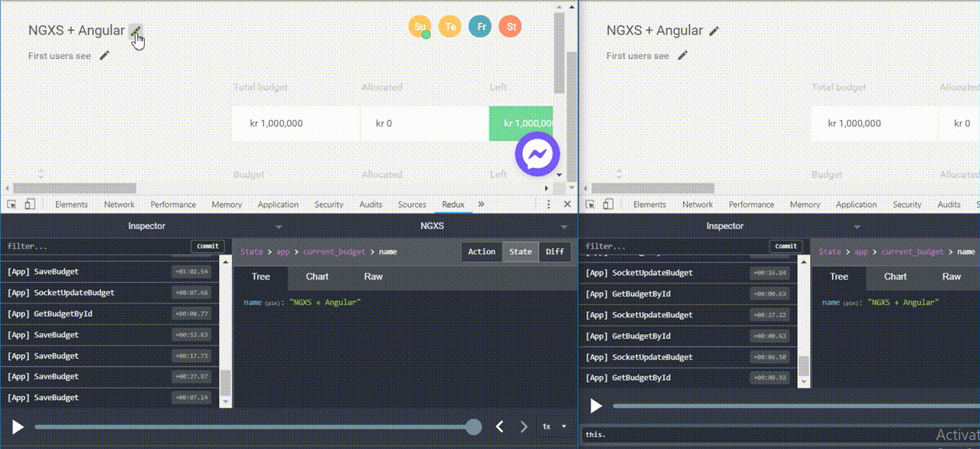Open the 1x playback speed dropdown
The width and height of the screenshot is (980, 449).
(554, 426)
